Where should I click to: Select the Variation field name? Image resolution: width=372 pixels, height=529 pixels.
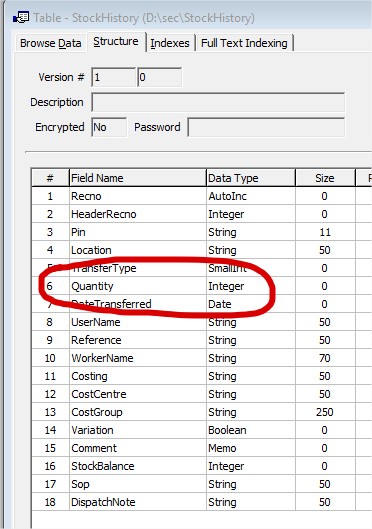click(x=92, y=430)
